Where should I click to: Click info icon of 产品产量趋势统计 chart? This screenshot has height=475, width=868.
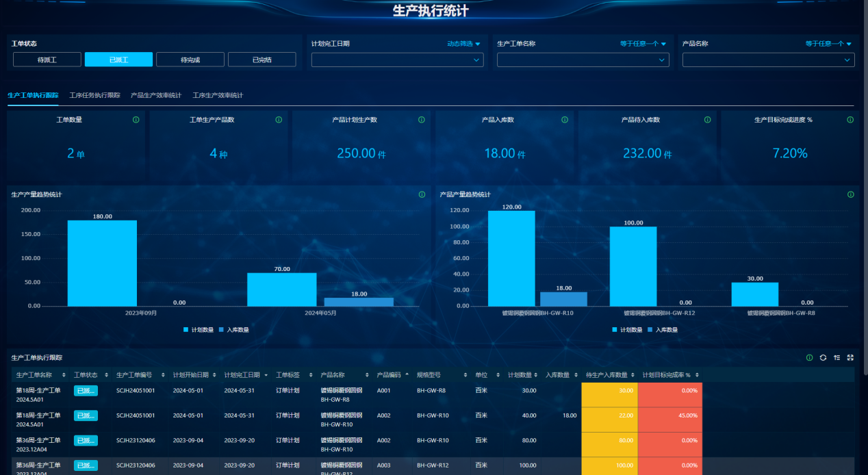point(850,194)
